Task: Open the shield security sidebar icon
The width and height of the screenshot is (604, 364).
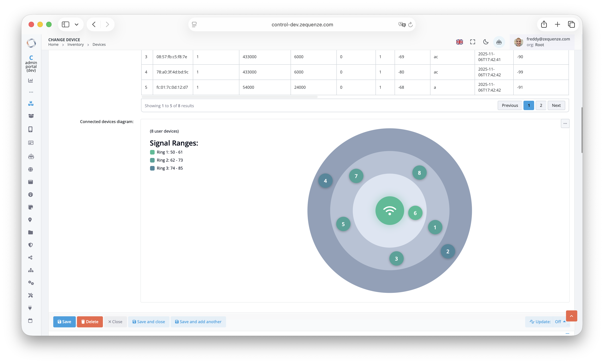Action: (30, 245)
